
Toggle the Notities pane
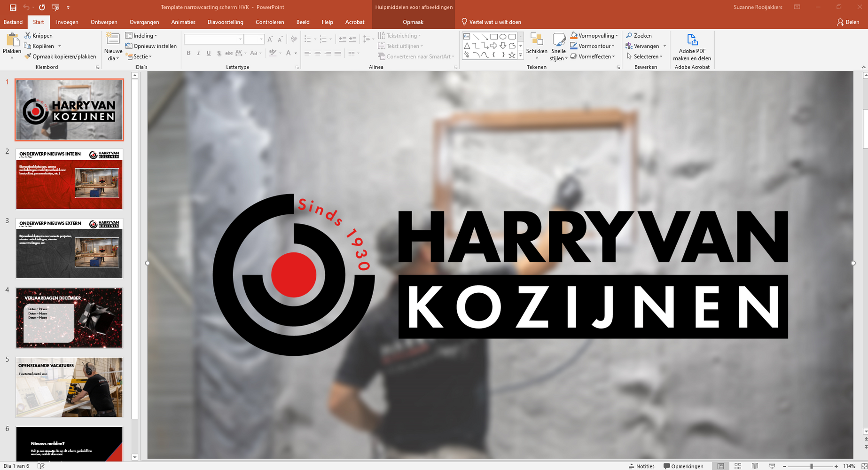[x=641, y=466]
